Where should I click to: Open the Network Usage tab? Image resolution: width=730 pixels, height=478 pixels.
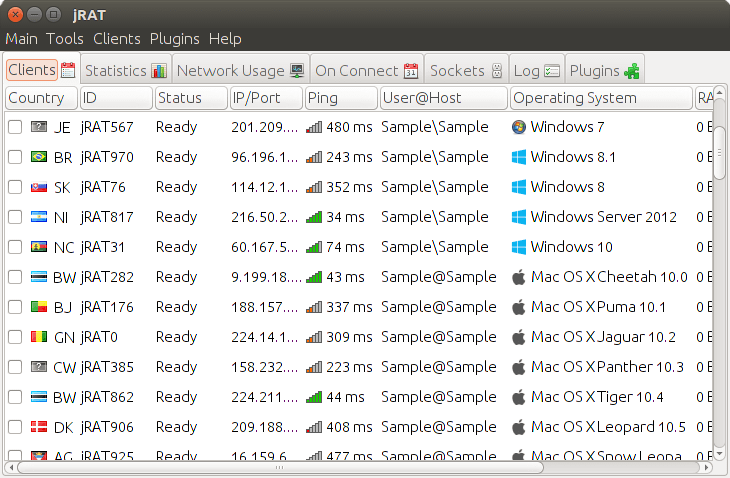pos(240,70)
